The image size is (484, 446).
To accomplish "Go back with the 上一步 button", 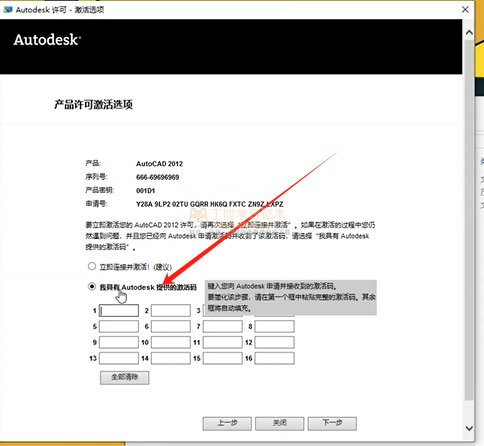I will coord(227,423).
